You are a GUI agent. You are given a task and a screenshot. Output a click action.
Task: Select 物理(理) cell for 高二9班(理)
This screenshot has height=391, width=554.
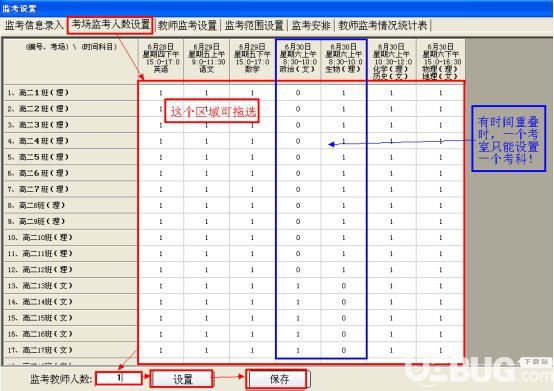pyautogui.click(x=440, y=221)
